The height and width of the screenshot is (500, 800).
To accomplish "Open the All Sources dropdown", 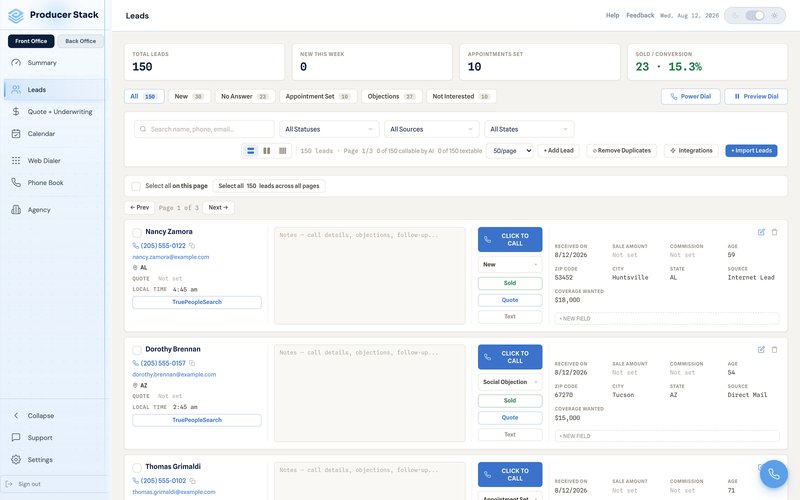I will click(x=432, y=130).
